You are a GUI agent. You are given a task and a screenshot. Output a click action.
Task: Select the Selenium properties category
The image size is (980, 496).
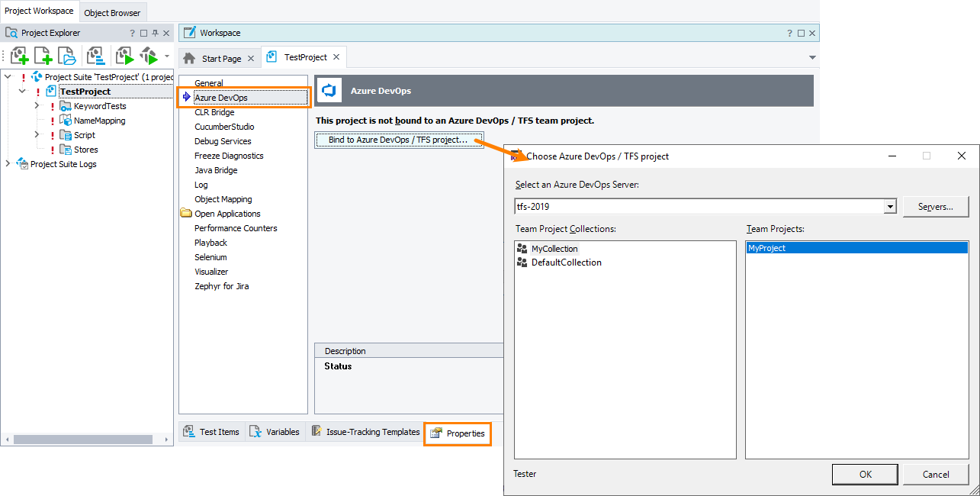click(x=210, y=257)
